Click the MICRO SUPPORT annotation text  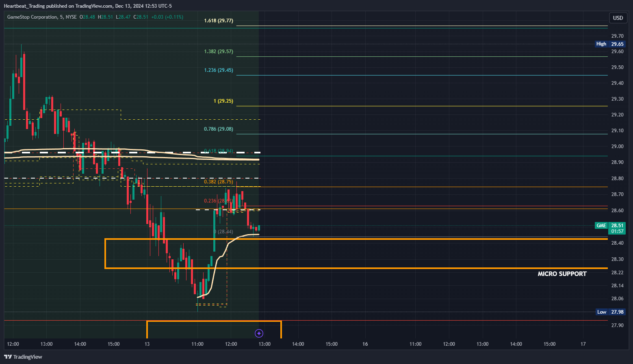point(562,274)
